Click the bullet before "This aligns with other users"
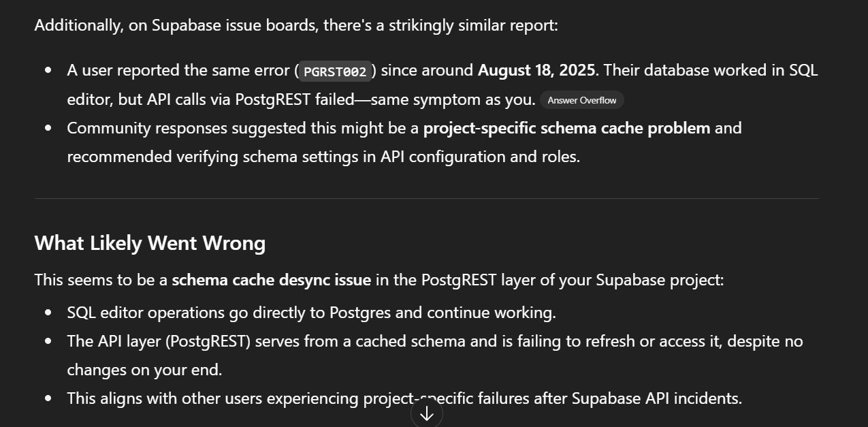 click(48, 398)
